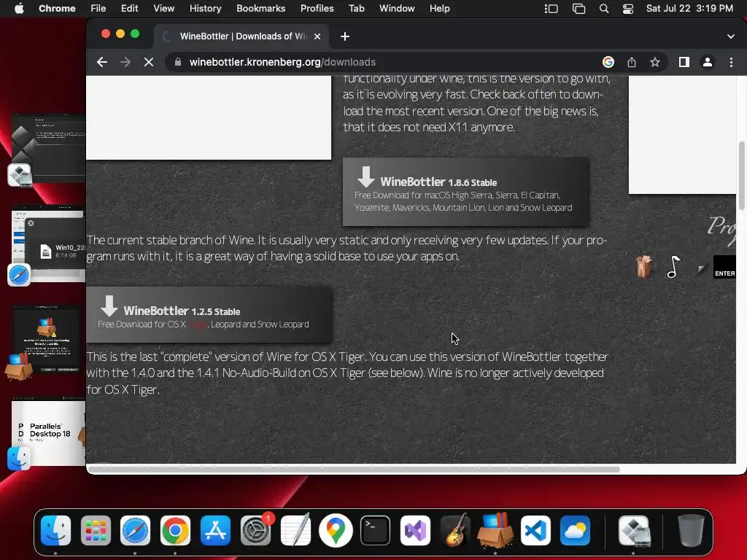Open Boot Camp Assistant from the Dock
Viewport: 747px width, 560px height.
click(634, 531)
